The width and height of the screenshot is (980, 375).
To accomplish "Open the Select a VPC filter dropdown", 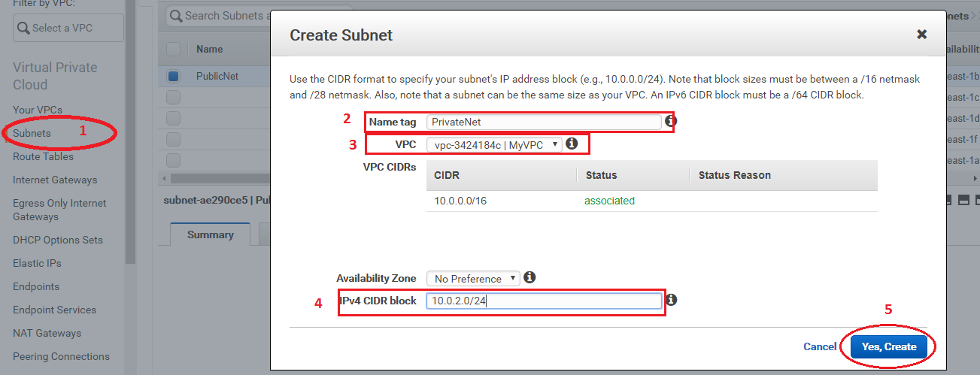I will 68,28.
